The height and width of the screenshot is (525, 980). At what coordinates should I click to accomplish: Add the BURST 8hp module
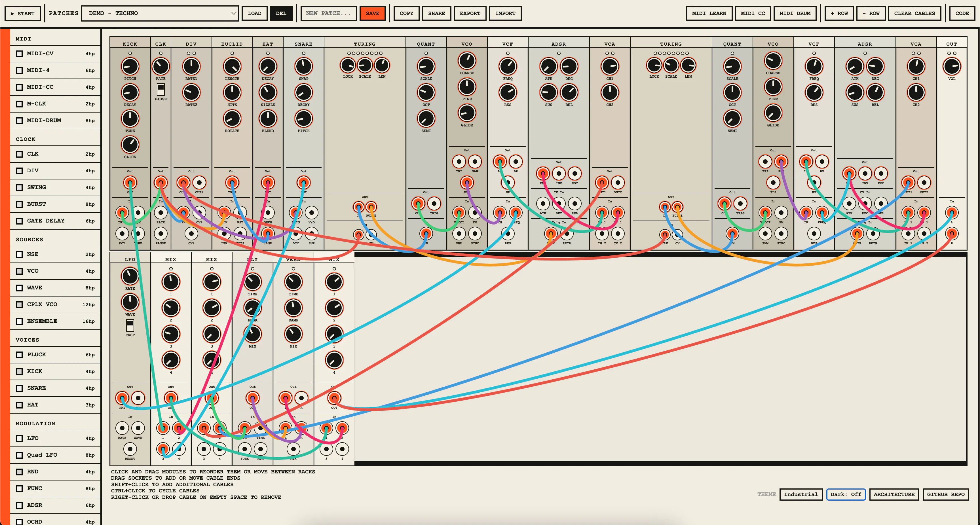(55, 204)
